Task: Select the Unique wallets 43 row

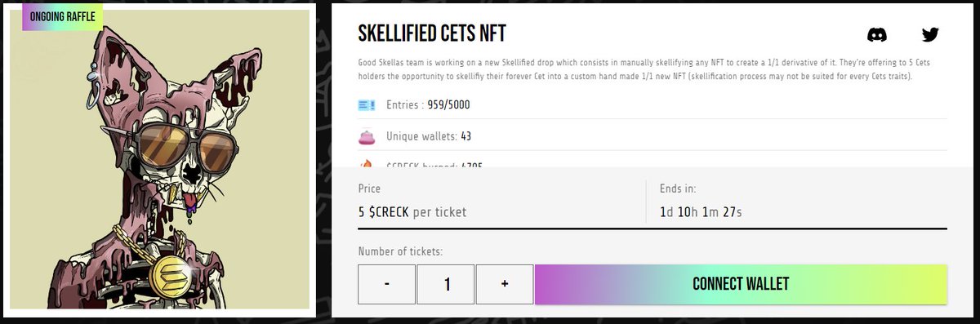Action: tap(653, 136)
